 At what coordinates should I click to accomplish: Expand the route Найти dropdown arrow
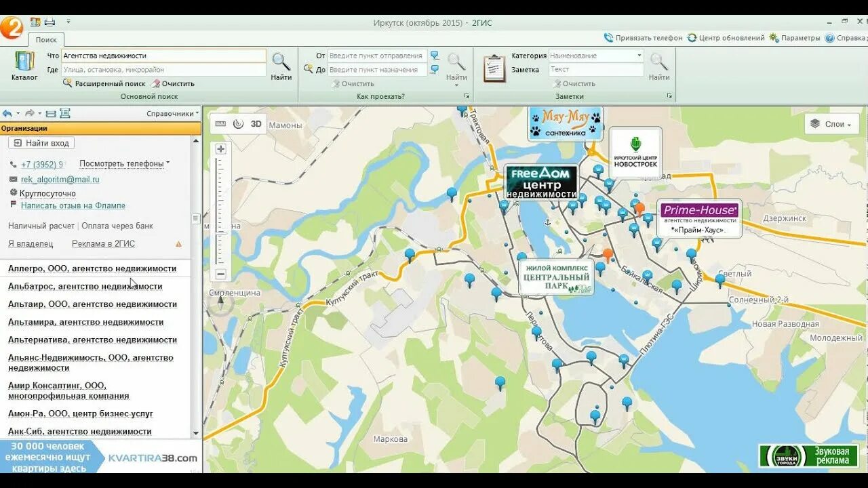click(x=456, y=85)
